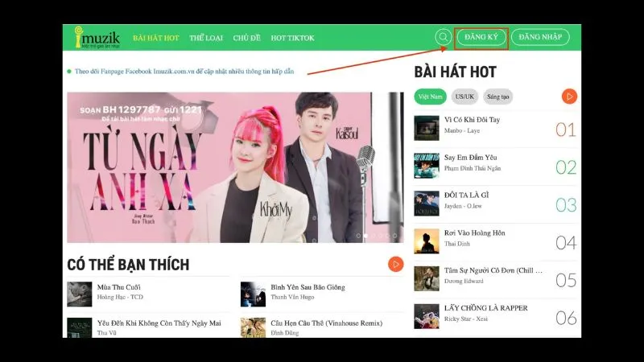Open song title Rơi Vào Hoàng Hôn
The width and height of the screenshot is (644, 362).
474,233
